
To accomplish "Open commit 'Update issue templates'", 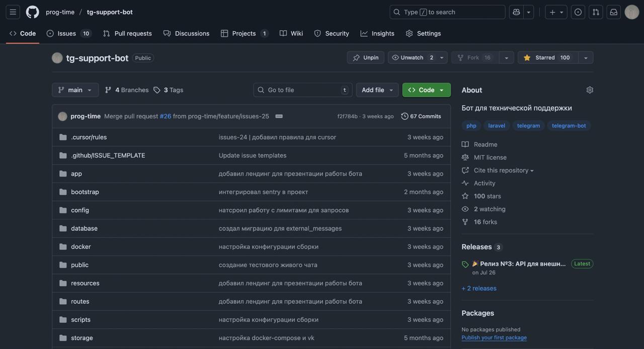I will coord(253,155).
